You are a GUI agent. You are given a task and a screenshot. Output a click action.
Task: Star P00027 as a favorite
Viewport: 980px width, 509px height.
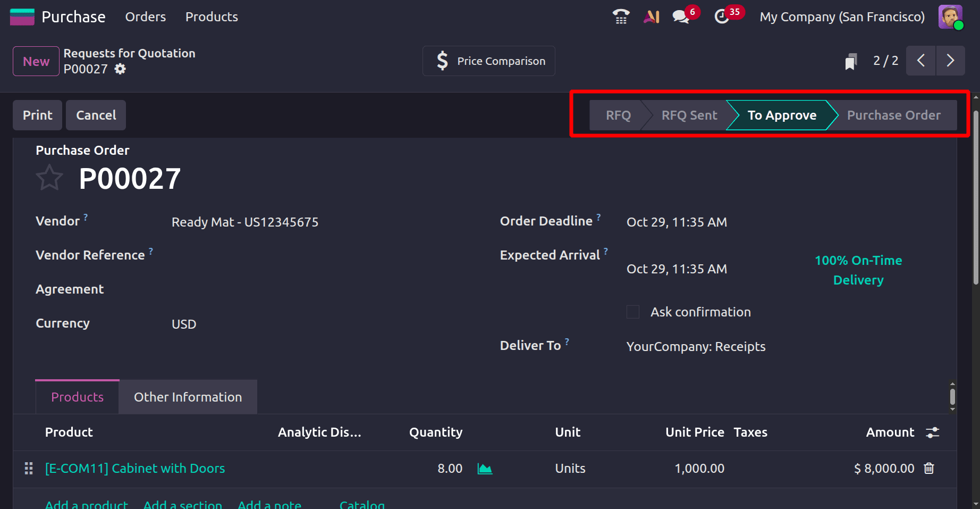coord(49,178)
